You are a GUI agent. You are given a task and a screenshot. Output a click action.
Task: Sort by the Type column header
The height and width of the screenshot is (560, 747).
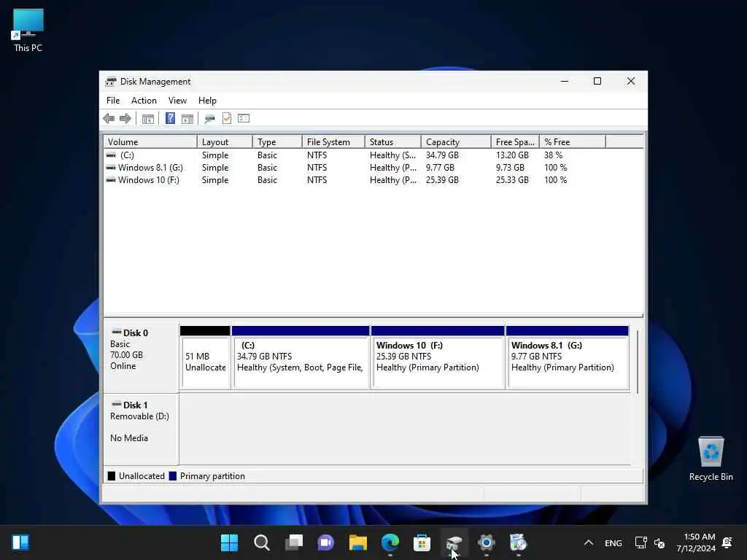click(x=277, y=142)
